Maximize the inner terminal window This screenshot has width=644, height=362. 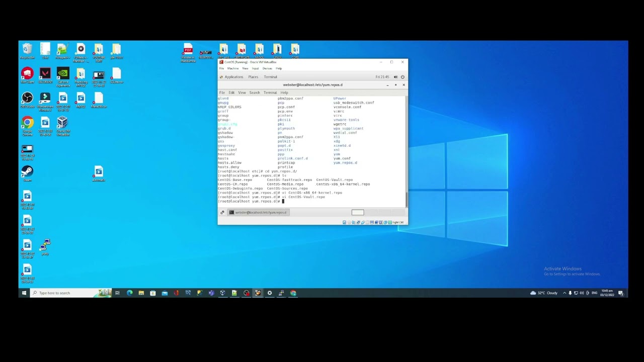(x=395, y=85)
